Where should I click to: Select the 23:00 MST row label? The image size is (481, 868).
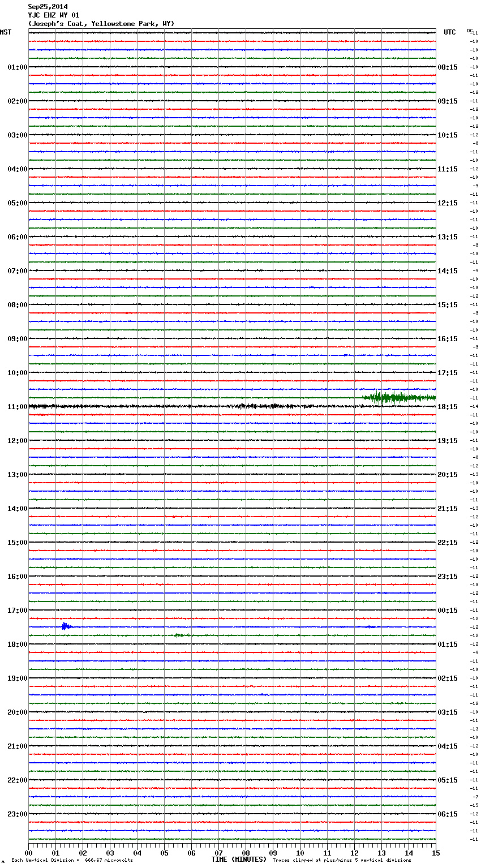pos(18,814)
